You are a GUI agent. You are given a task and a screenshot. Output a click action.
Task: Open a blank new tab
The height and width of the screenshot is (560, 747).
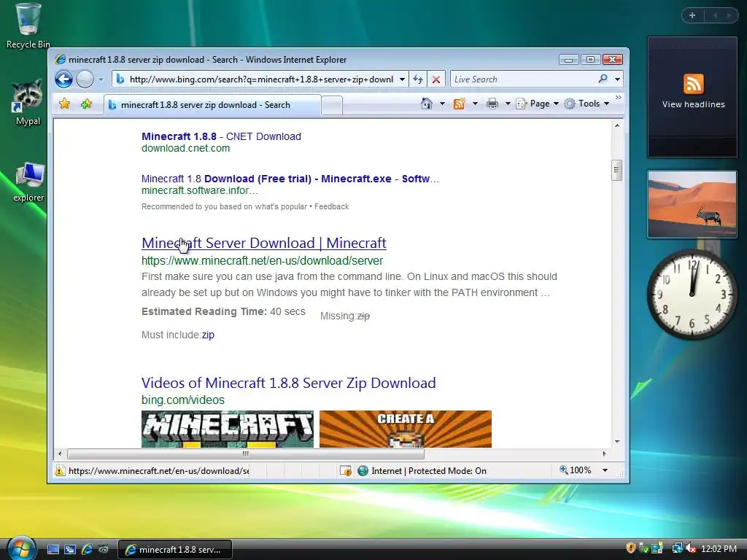pyautogui.click(x=332, y=105)
